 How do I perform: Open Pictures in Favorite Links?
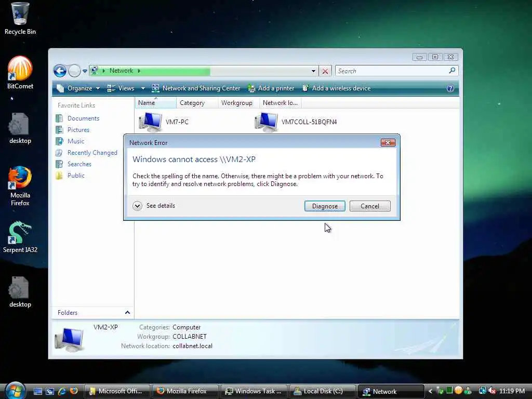[x=78, y=130]
